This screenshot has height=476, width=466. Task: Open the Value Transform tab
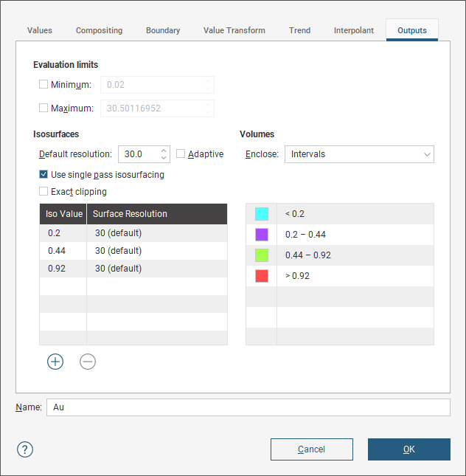(233, 31)
